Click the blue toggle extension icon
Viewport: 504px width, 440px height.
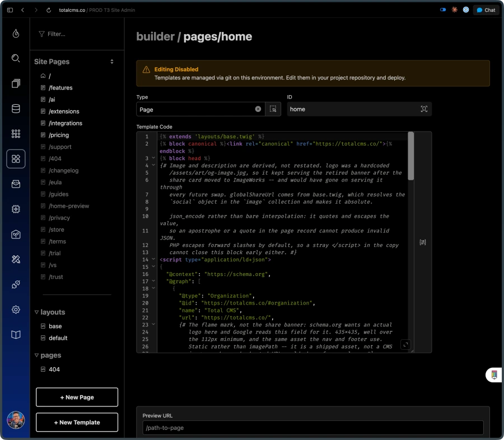[x=443, y=10]
